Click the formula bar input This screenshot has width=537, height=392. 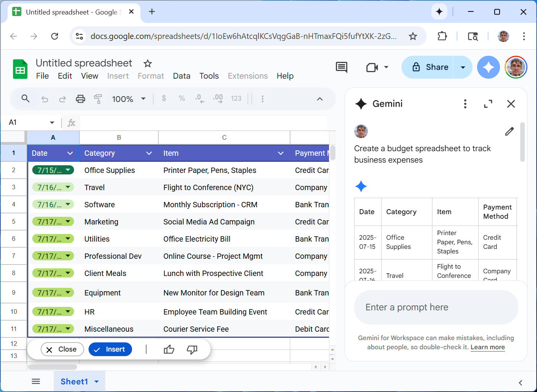pos(203,123)
